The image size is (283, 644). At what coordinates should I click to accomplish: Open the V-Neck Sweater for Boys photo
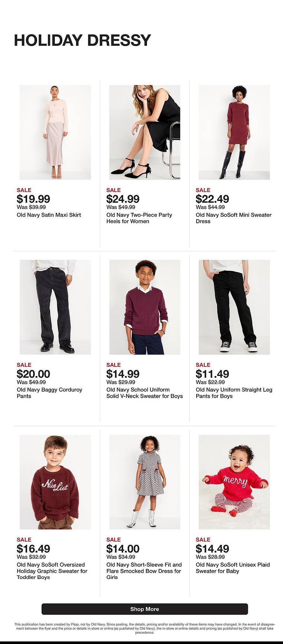145,307
